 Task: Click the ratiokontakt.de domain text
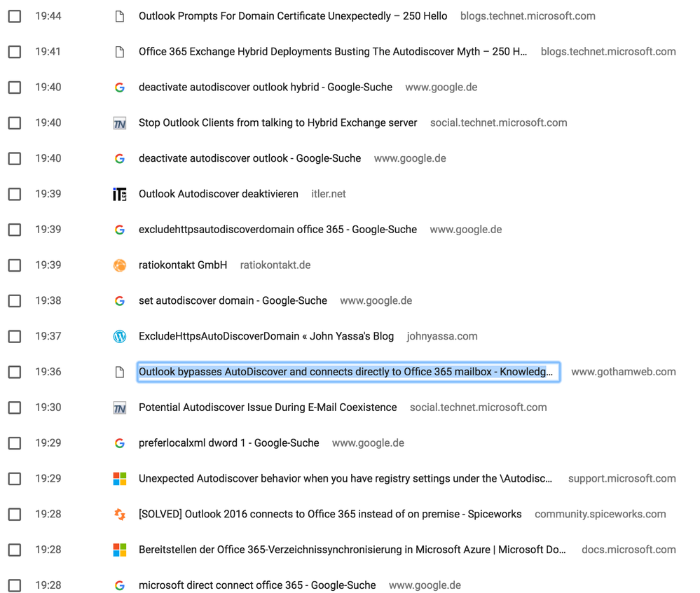coord(275,265)
